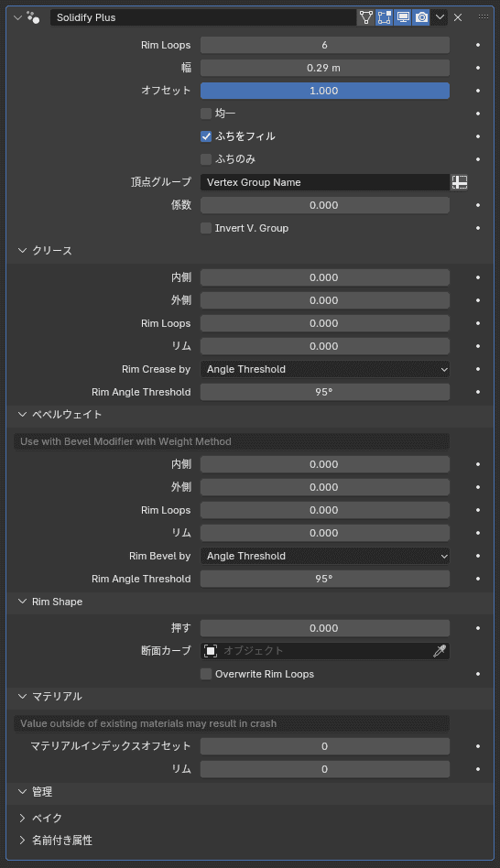Click the オフセット slider set to 1.000
This screenshot has width=500, height=868.
325,91
